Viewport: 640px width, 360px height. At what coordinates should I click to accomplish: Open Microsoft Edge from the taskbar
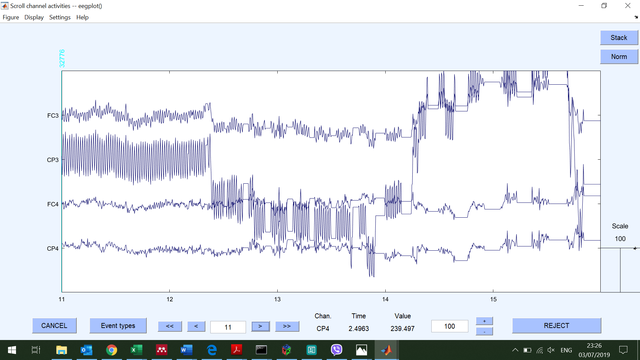tap(211, 350)
